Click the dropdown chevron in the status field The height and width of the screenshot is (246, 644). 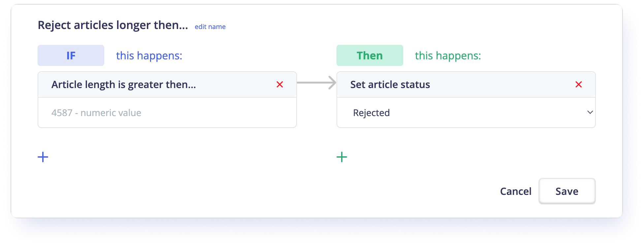(590, 112)
